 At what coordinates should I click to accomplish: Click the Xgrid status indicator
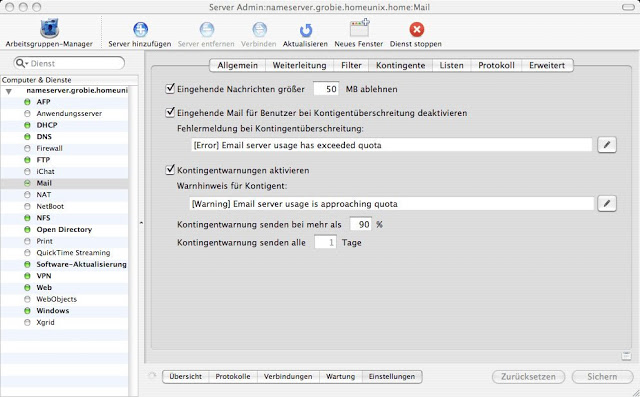27,322
